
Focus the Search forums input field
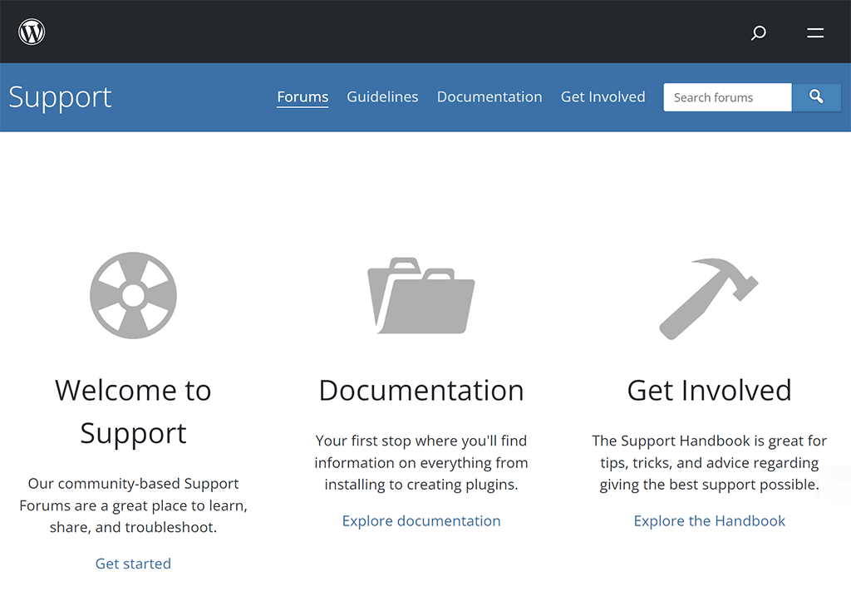pos(727,97)
